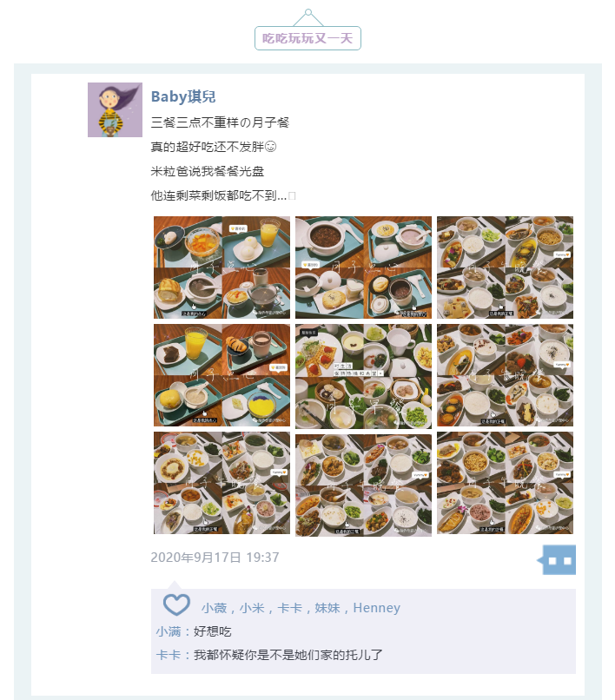615x700 pixels.
Task: Click the 吃吃玩玩又一天 hanging sign banner
Action: [307, 38]
